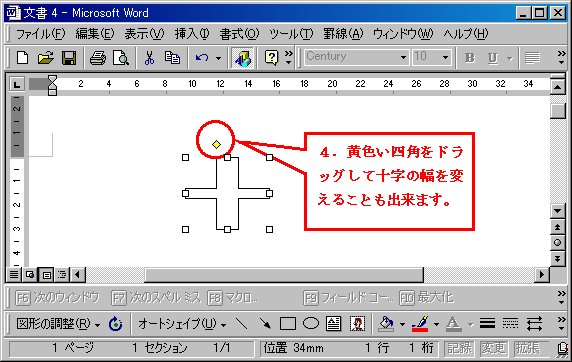Click the Free Rotate tool icon
572x362 pixels.
tap(116, 324)
